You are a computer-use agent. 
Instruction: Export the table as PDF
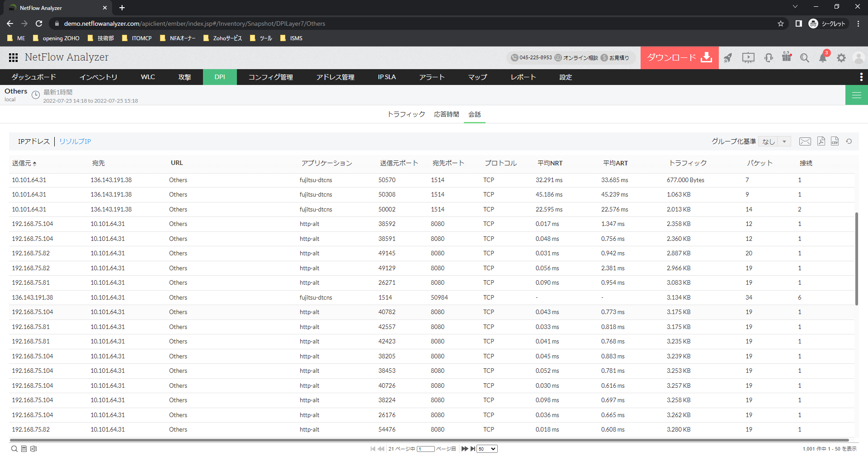click(821, 141)
